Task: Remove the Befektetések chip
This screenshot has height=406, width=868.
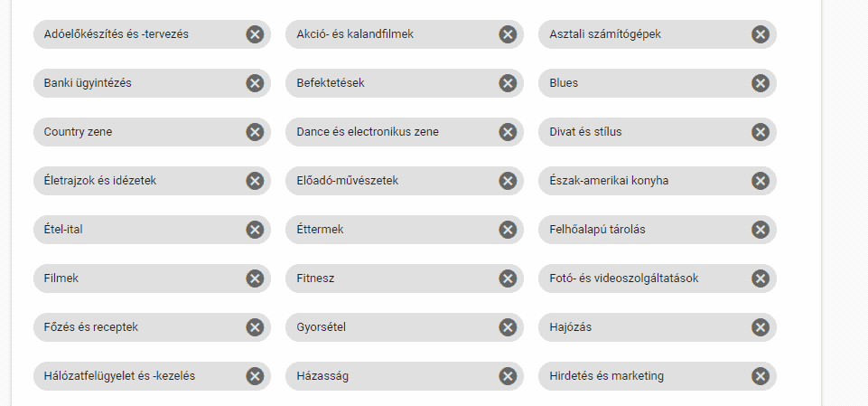Action: tap(508, 83)
